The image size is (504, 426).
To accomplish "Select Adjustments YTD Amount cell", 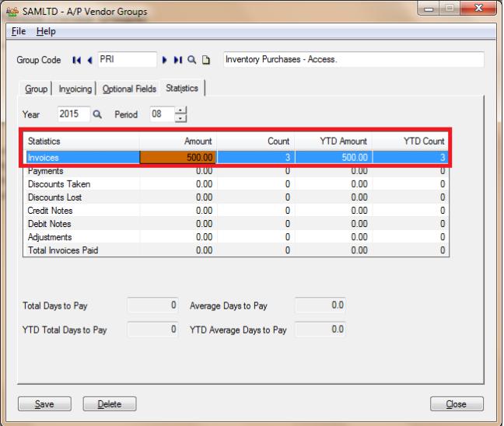I will coord(334,237).
